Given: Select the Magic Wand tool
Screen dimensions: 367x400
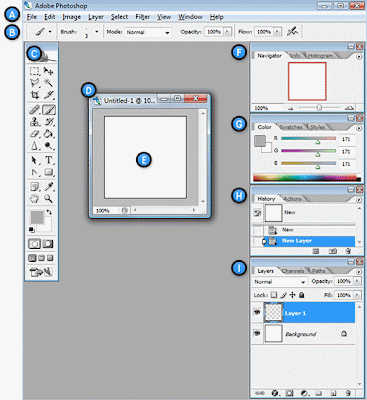Looking at the screenshot, I should pos(48,83).
